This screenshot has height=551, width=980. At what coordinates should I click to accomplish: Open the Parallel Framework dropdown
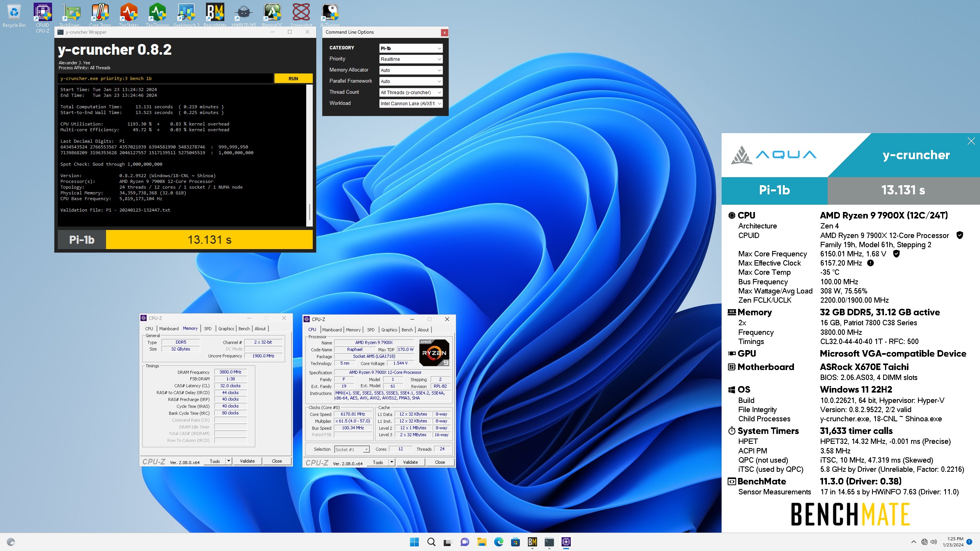[411, 82]
